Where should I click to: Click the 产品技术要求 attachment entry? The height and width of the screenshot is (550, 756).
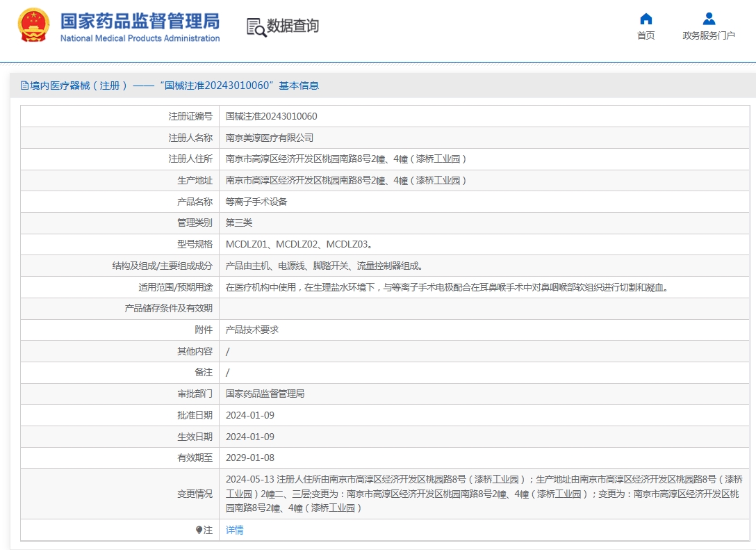[x=252, y=330]
